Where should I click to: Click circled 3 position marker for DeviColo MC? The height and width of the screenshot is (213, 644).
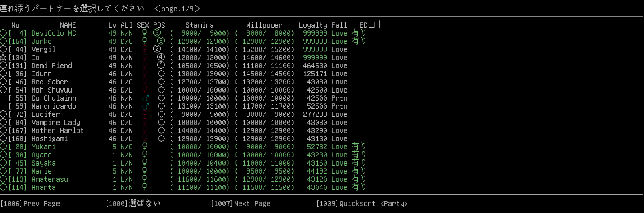click(157, 33)
